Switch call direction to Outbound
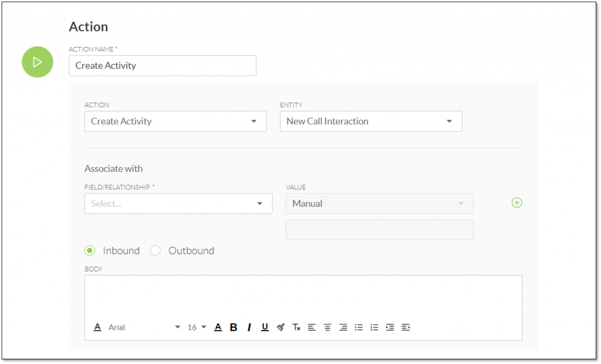 155,250
